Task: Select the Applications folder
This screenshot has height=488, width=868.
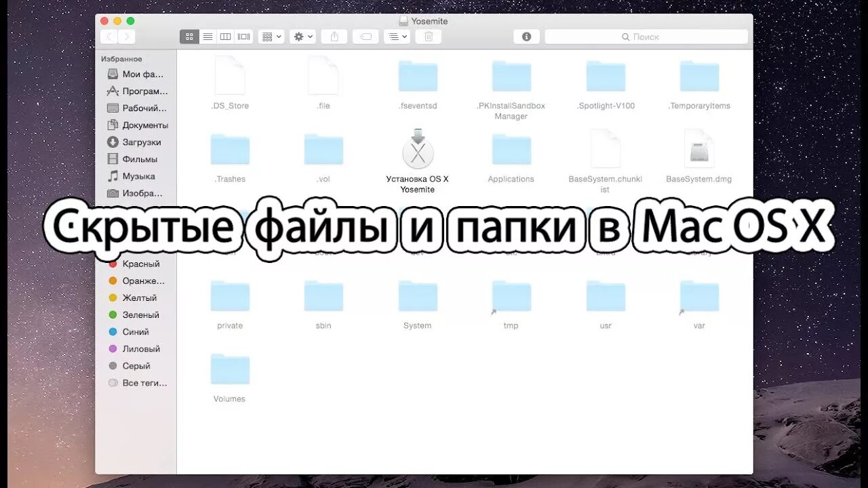Action: [511, 149]
